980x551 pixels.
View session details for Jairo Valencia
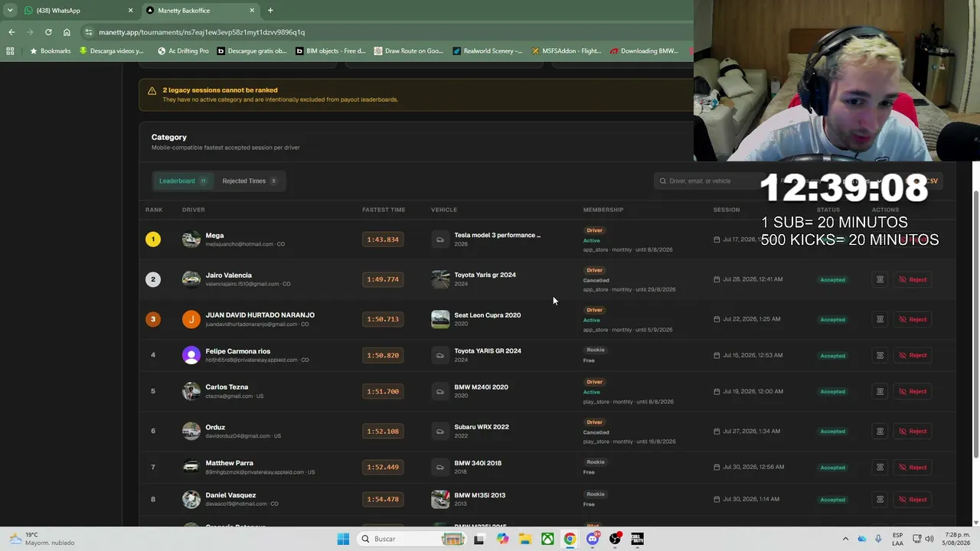pyautogui.click(x=880, y=279)
